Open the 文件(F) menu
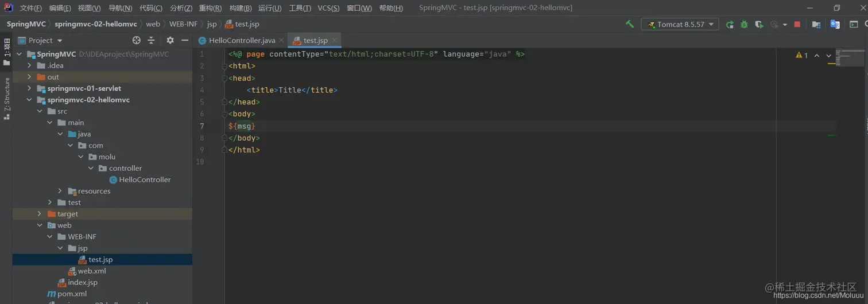The width and height of the screenshot is (868, 304). click(30, 8)
